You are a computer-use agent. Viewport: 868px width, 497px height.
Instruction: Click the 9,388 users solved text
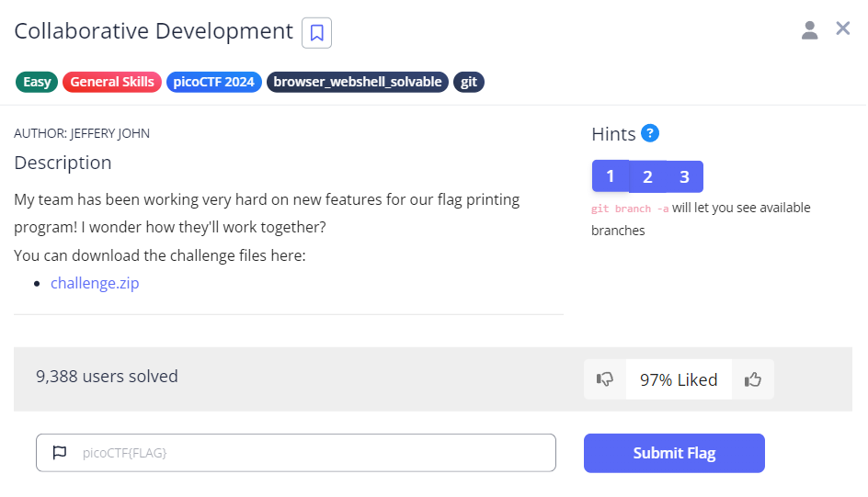pyautogui.click(x=107, y=376)
